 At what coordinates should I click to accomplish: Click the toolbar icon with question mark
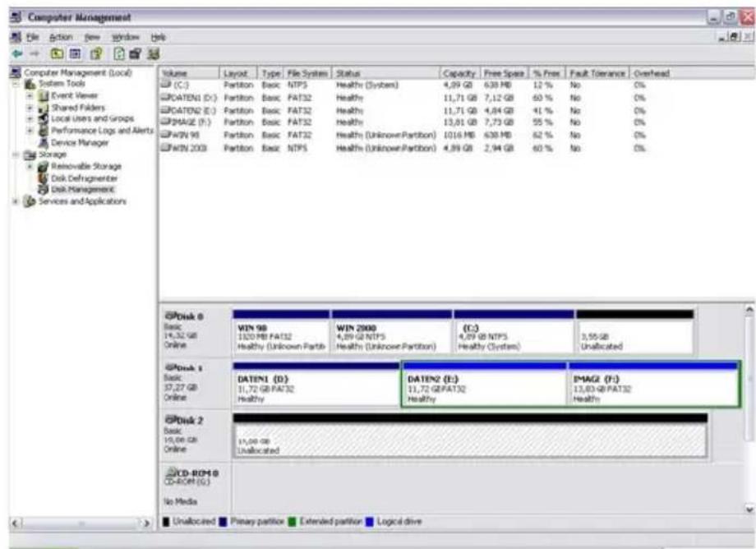point(96,54)
